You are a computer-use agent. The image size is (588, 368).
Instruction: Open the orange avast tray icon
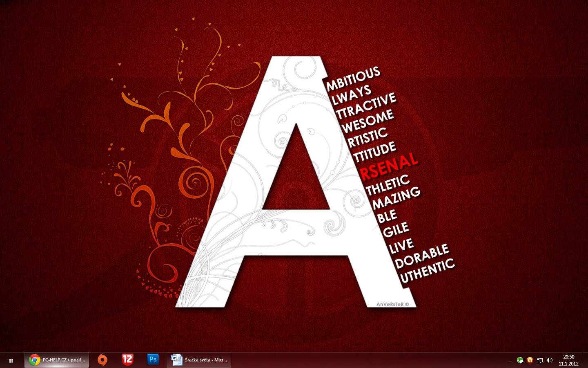pyautogui.click(x=530, y=360)
